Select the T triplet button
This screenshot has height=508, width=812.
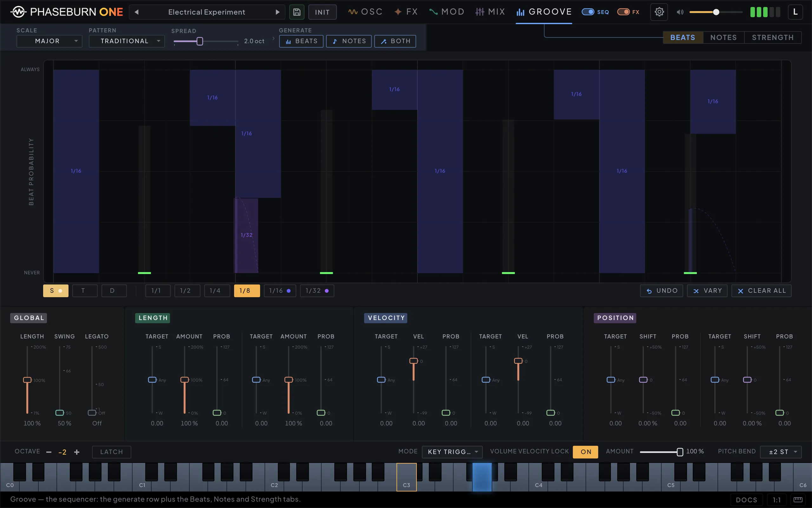coord(85,291)
